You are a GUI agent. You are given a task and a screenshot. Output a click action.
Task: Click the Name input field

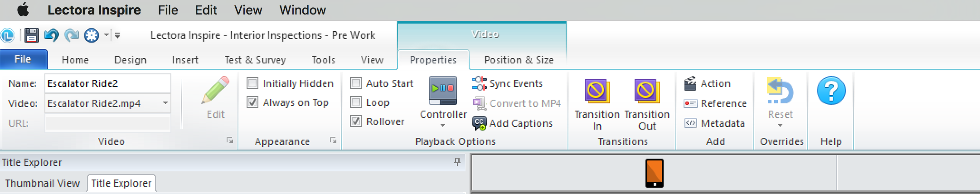(x=108, y=83)
